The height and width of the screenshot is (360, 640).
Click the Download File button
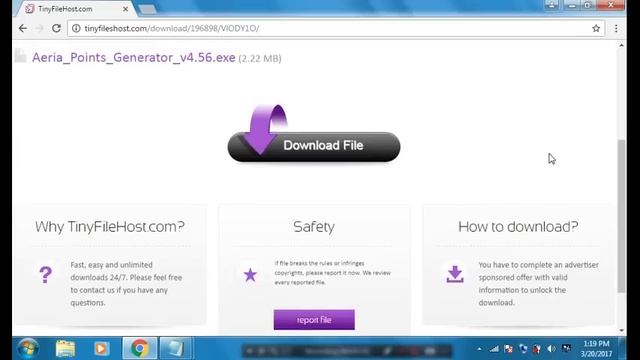[313, 146]
